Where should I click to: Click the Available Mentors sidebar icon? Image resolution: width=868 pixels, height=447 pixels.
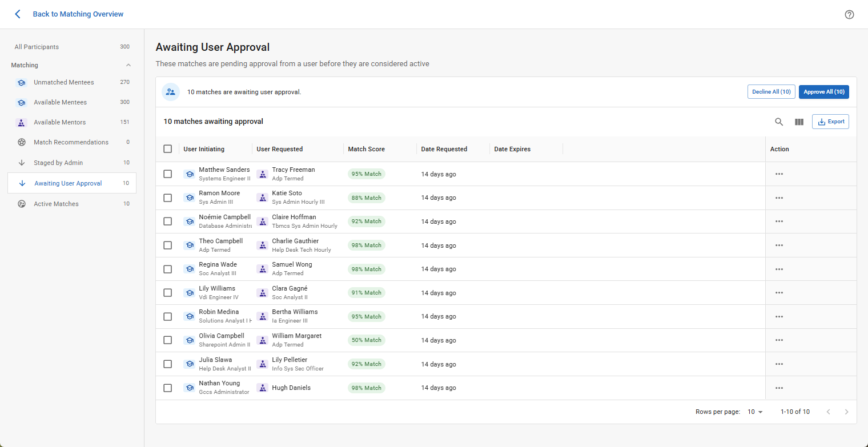pyautogui.click(x=21, y=123)
